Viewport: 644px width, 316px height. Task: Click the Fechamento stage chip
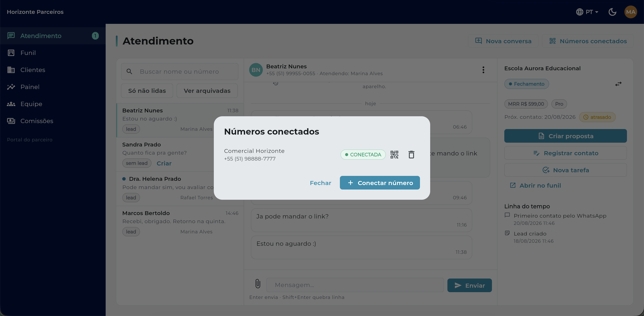(x=526, y=84)
